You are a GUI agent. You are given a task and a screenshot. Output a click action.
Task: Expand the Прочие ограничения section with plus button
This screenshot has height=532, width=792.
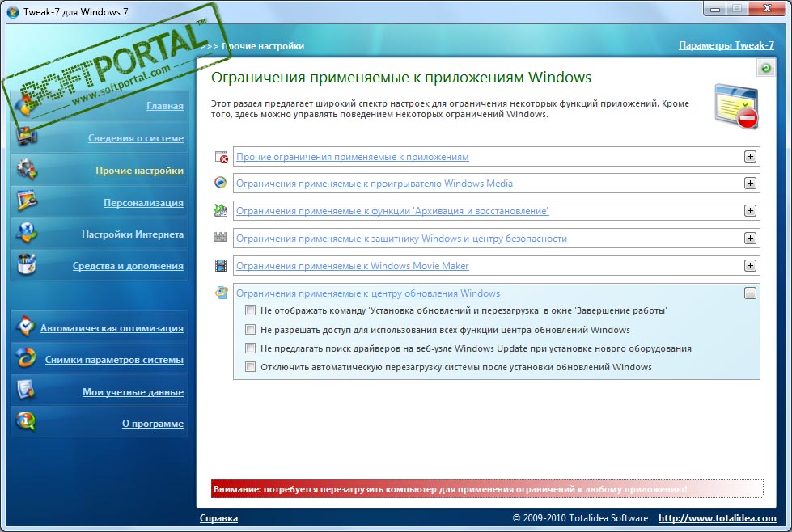pos(750,157)
